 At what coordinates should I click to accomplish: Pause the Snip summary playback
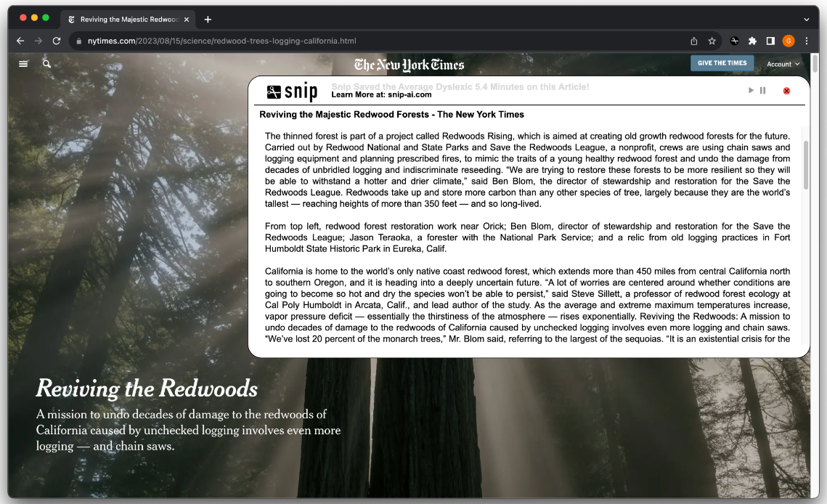tap(762, 91)
